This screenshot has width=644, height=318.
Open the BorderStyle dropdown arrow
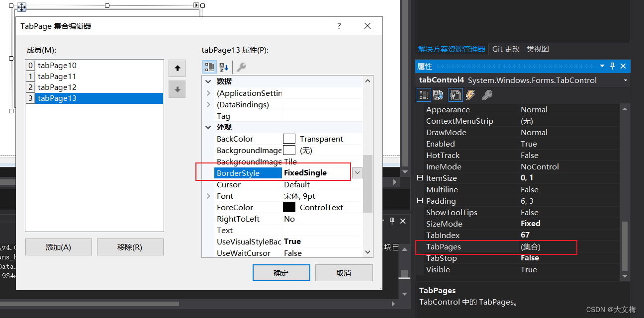tap(357, 172)
